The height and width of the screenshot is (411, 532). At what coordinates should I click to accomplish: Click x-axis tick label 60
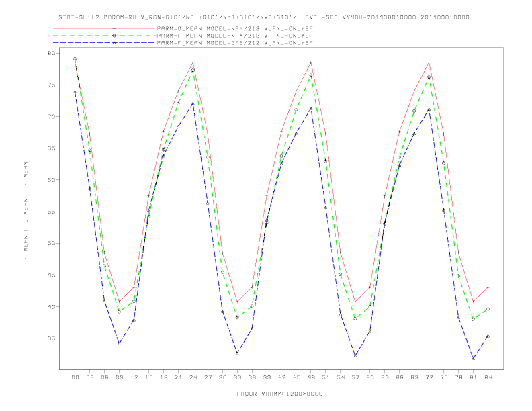click(370, 377)
